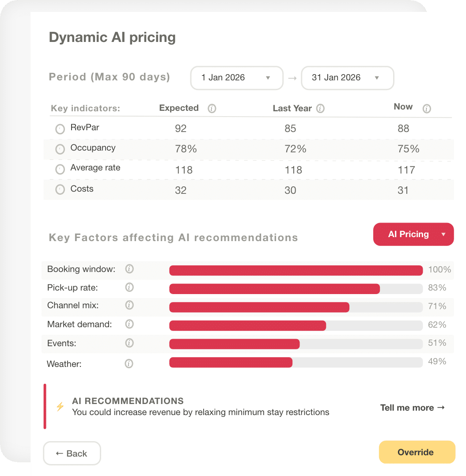The width and height of the screenshot is (466, 476).
Task: Open the 1 Jan 2026 start date dropdown
Action: [237, 78]
